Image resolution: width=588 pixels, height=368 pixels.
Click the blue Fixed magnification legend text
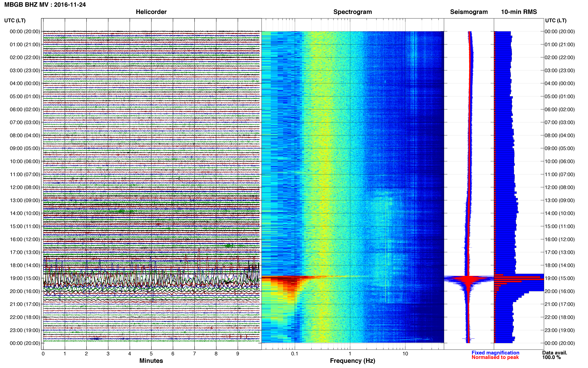coord(495,353)
